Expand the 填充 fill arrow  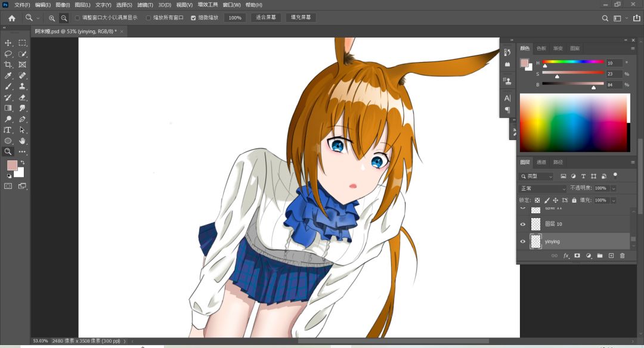pos(614,201)
